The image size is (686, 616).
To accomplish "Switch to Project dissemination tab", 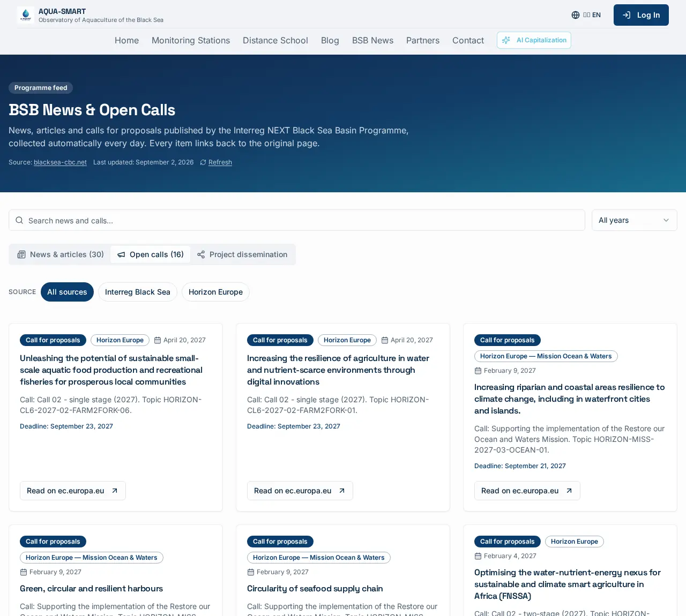I will 242,254.
